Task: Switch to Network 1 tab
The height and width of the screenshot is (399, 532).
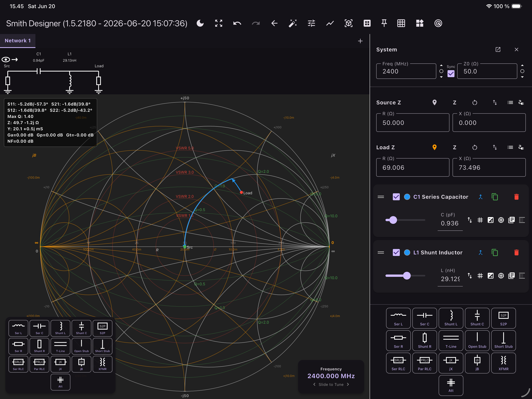Action: pyautogui.click(x=18, y=41)
